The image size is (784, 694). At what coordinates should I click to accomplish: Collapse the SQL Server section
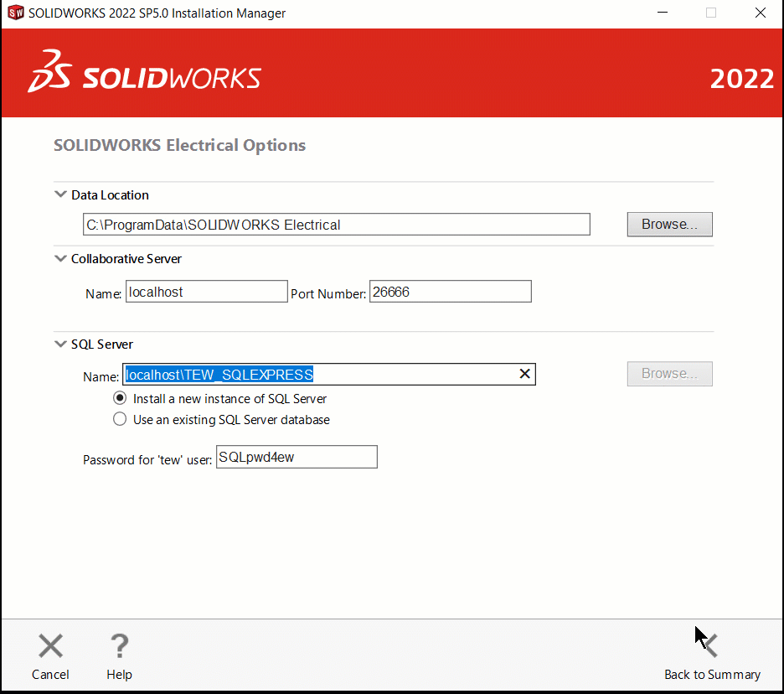tap(60, 344)
